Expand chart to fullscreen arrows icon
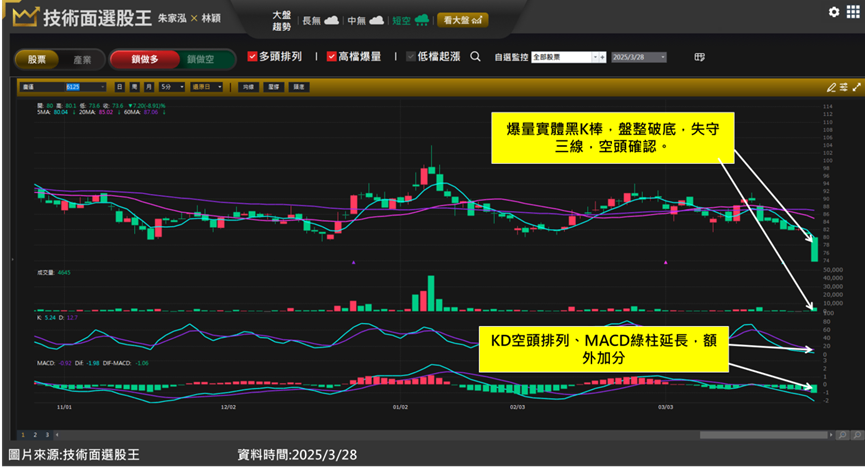This screenshot has width=865, height=470. click(856, 87)
